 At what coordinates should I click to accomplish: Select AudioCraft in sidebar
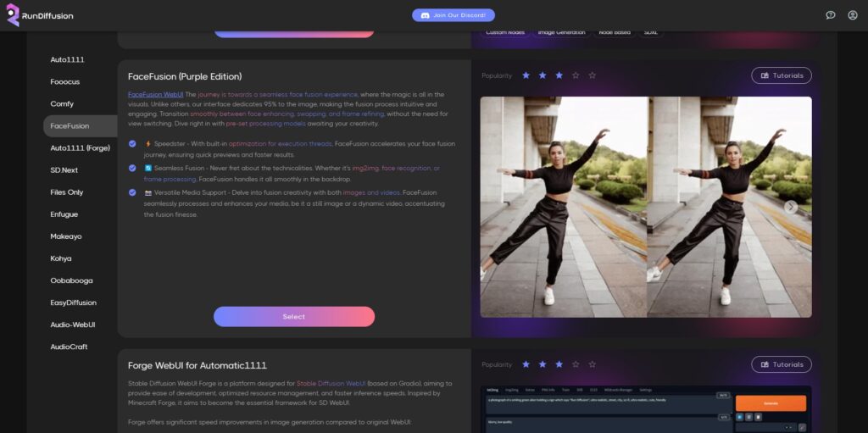(70, 347)
